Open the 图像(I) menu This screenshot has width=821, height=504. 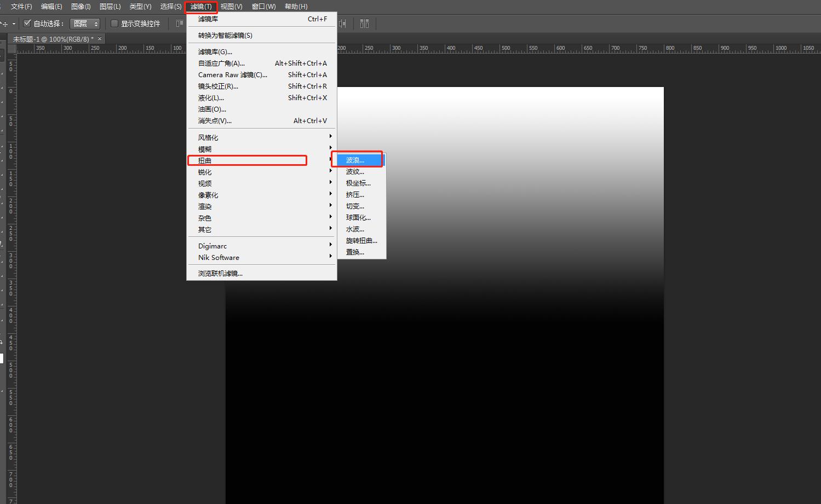(x=81, y=7)
